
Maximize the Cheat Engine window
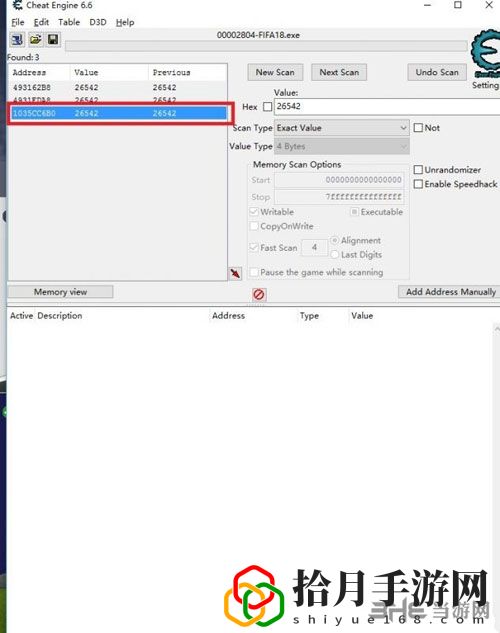tap(458, 5)
